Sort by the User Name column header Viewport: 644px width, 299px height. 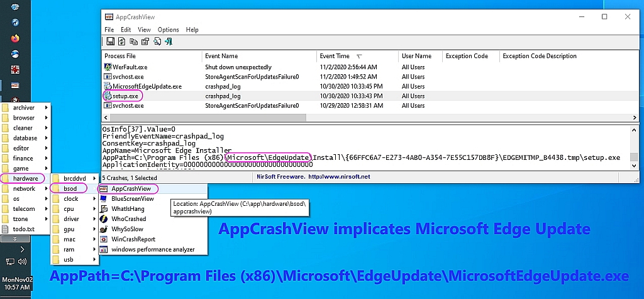(420, 56)
